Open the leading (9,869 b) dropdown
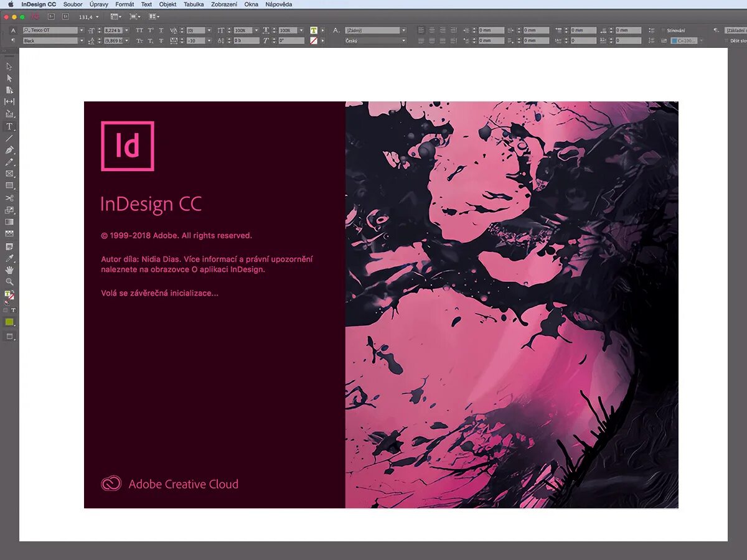This screenshot has height=560, width=747. pos(127,40)
